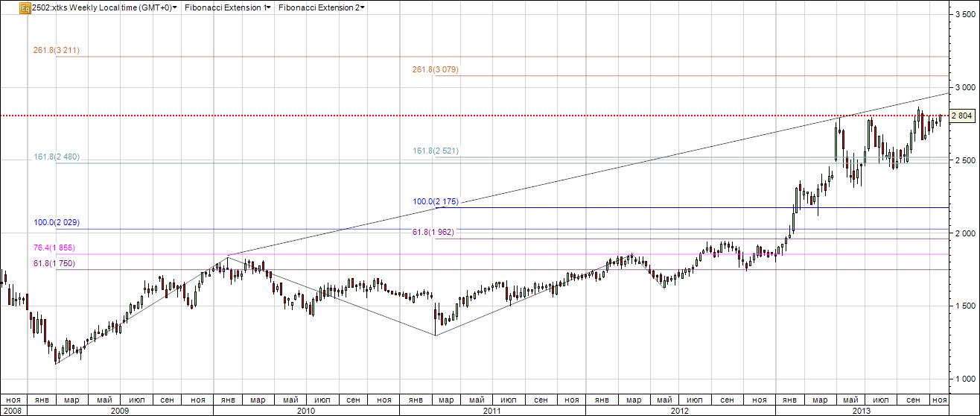Click the 1 000 price axis label
The width and height of the screenshot is (980, 416).
pos(964,379)
